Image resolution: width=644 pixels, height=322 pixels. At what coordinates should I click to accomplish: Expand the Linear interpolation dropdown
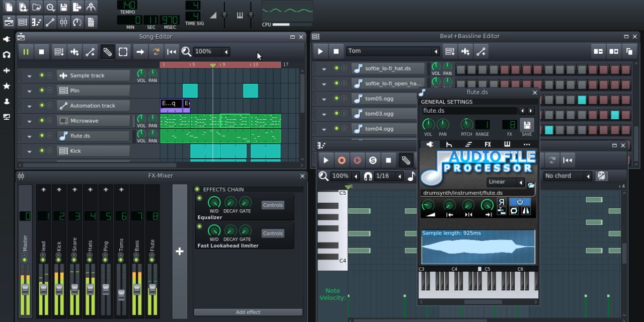pyautogui.click(x=521, y=182)
